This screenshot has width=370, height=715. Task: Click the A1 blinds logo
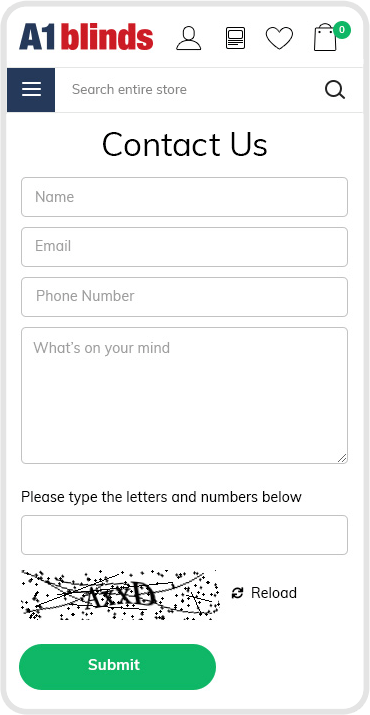point(86,36)
